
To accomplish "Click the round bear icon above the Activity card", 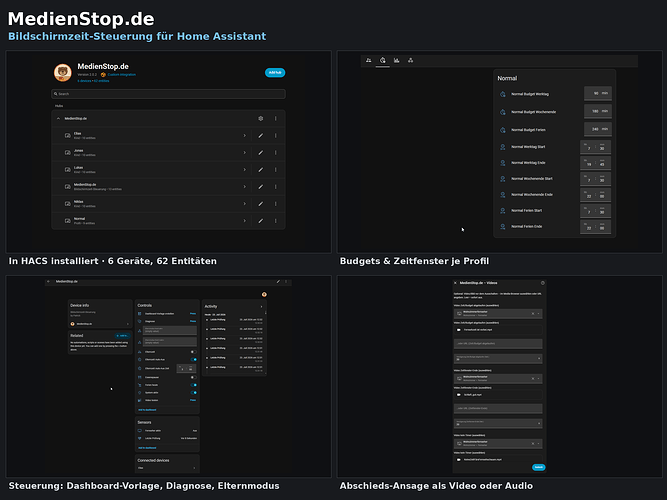I will coord(264,294).
